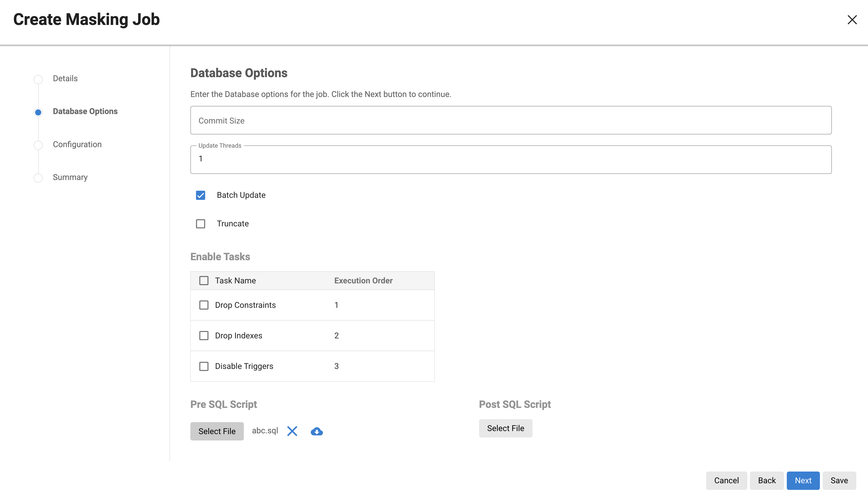Select the Database Options step
Image resolution: width=868 pixels, height=497 pixels.
[85, 112]
